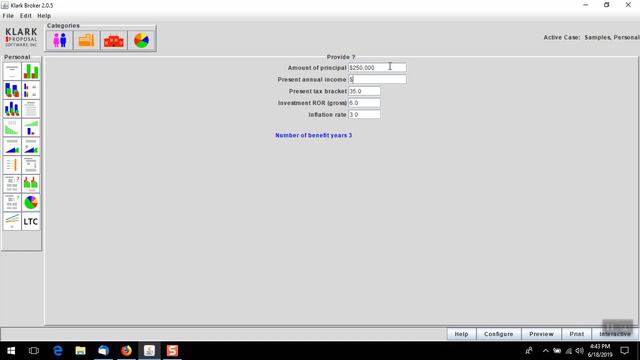Image resolution: width=640 pixels, height=360 pixels.
Task: Click the 'Provide ?' heading
Action: [341, 57]
